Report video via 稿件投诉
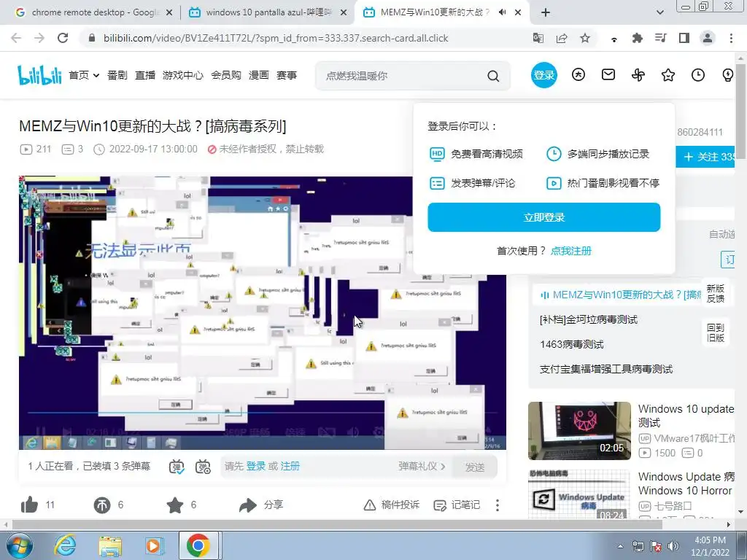The image size is (747, 560). pos(392,505)
